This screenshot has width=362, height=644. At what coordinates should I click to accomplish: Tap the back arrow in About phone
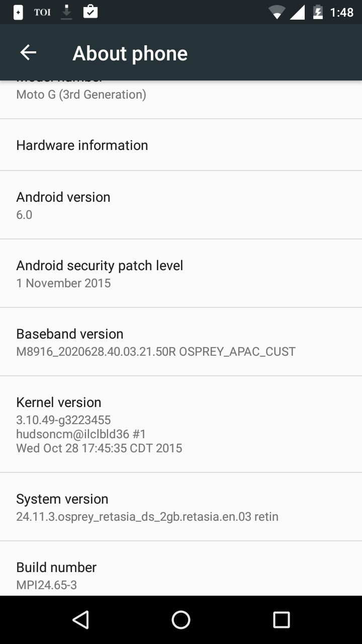click(x=28, y=52)
